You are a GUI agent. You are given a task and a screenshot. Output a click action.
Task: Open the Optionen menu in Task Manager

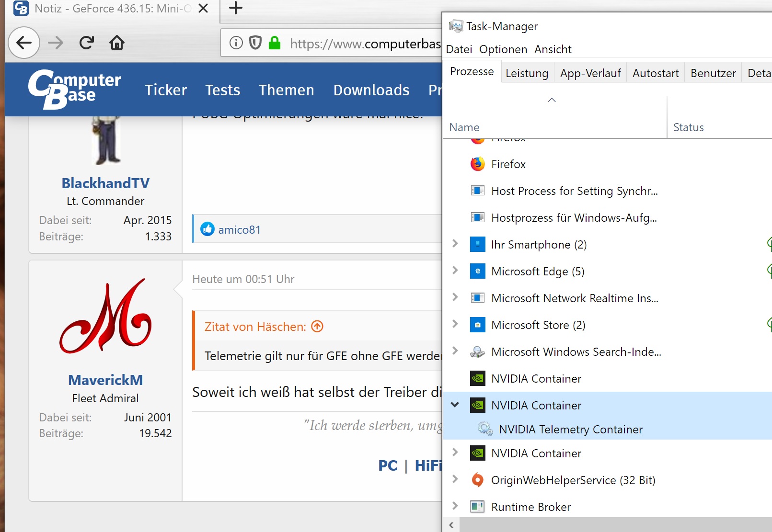(503, 49)
